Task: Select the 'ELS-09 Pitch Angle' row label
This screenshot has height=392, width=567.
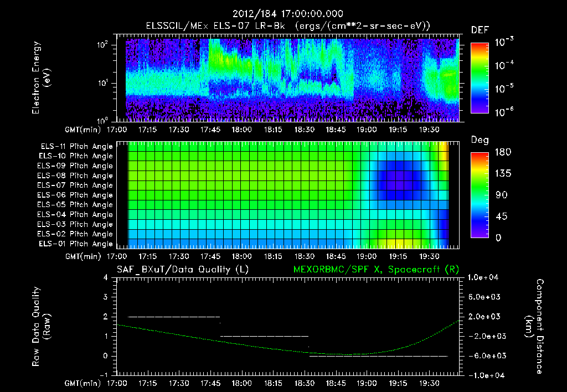Action: (x=75, y=166)
